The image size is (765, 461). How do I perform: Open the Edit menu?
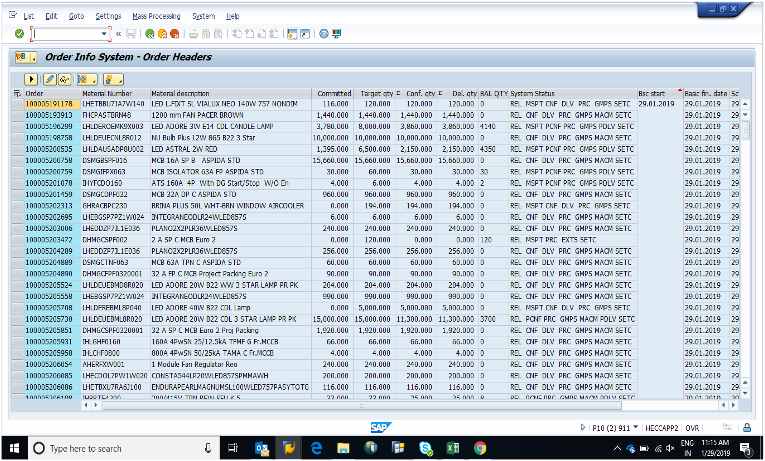point(51,16)
